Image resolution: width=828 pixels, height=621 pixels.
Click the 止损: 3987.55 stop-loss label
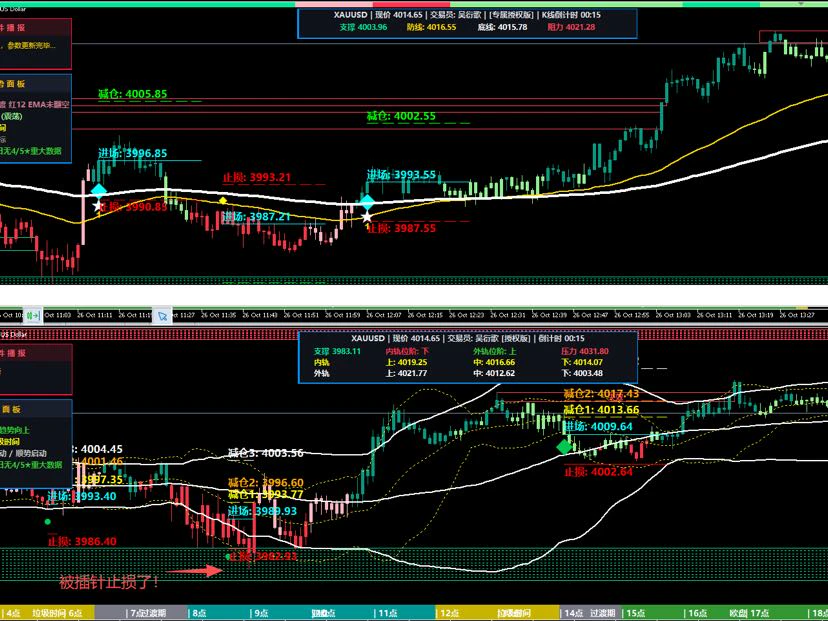[401, 228]
